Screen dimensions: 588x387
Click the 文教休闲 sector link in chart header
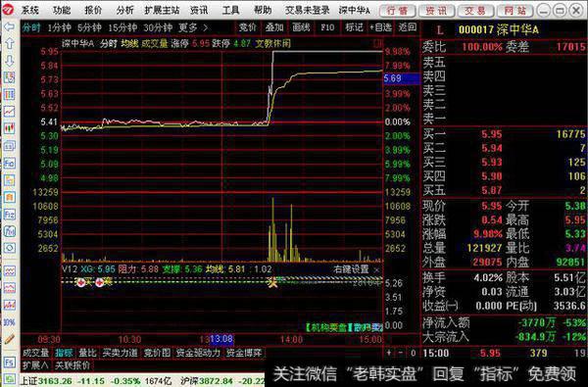point(273,43)
